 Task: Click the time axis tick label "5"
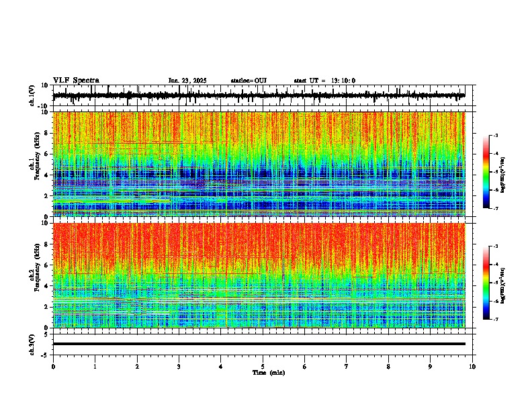click(263, 367)
